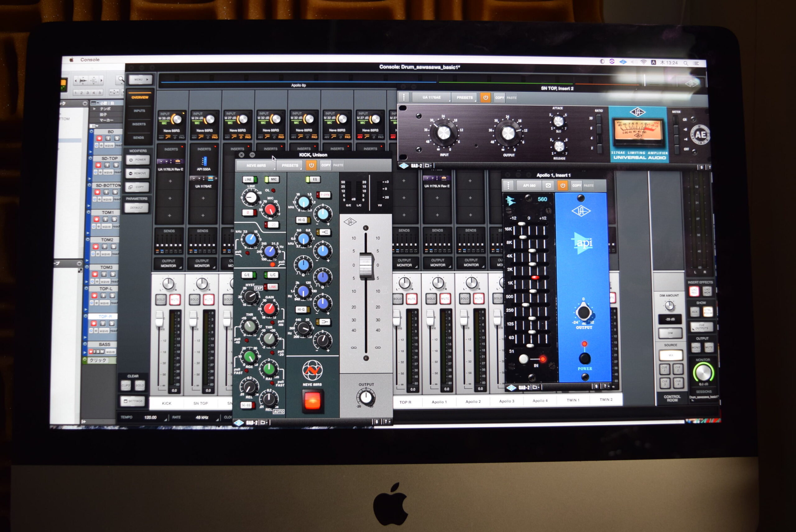Mute the Apollo 1 channel
Viewport: 796px width, 532px height.
(445, 299)
